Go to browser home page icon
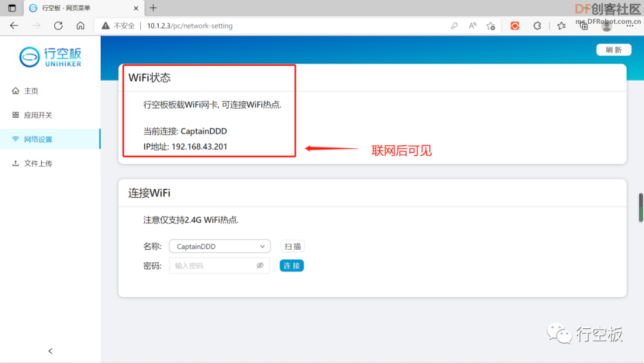644x363 pixels. (x=80, y=26)
